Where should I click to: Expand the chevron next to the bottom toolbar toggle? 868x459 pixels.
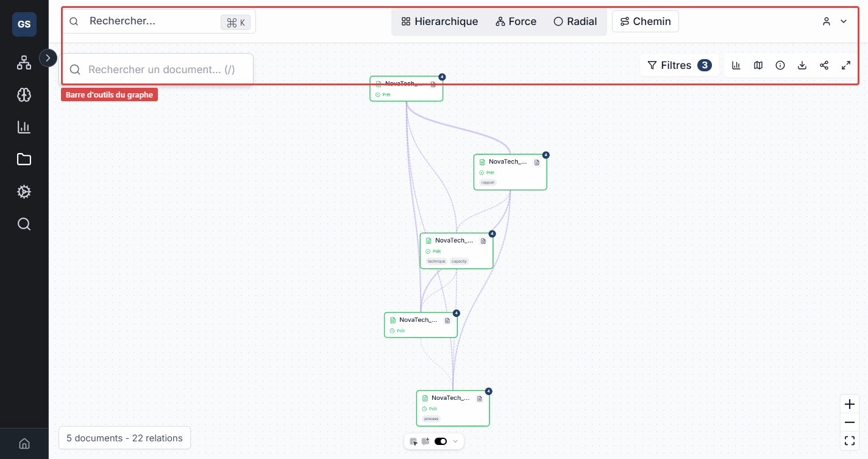tap(455, 441)
